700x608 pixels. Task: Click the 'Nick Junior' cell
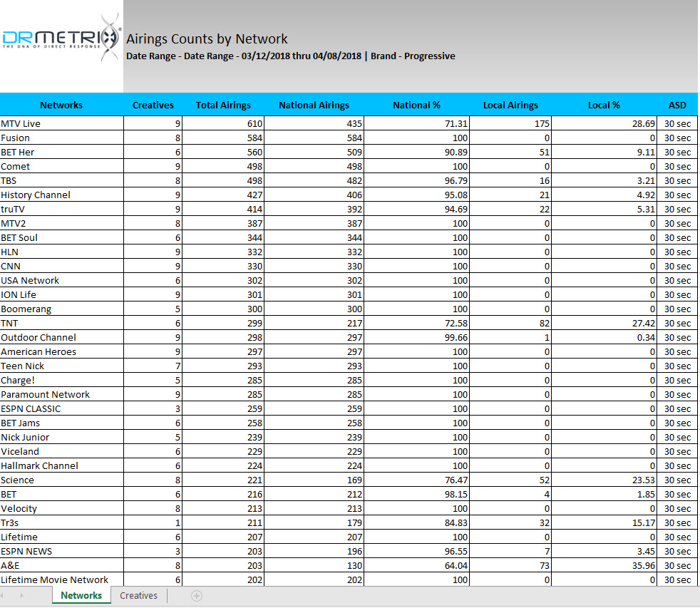point(61,438)
